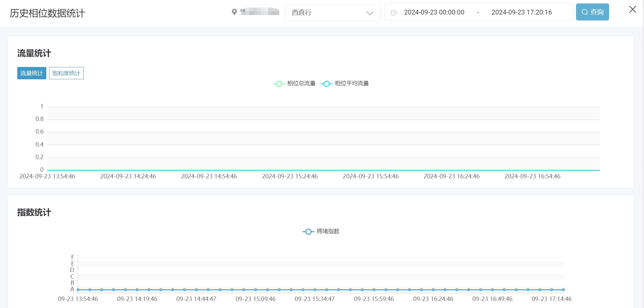The height and width of the screenshot is (308, 644).
Task: Switch to the 流量统计 tab
Action: coord(31,73)
